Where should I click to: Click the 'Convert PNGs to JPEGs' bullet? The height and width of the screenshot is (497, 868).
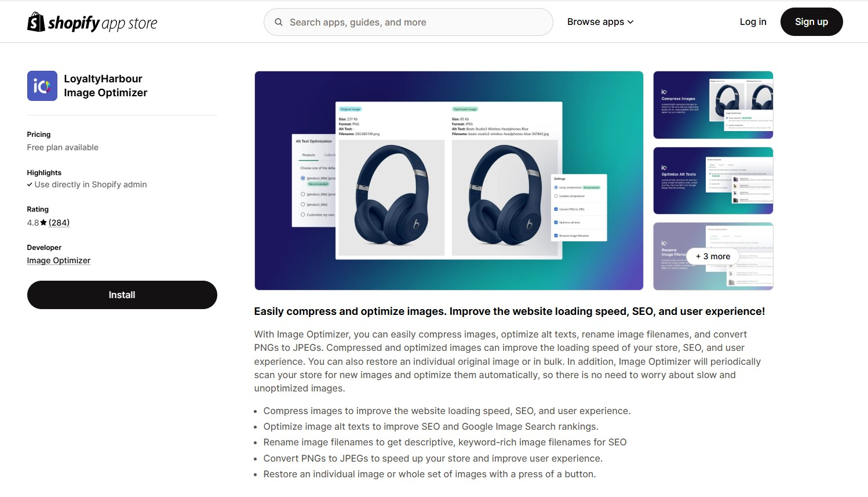coord(433,458)
